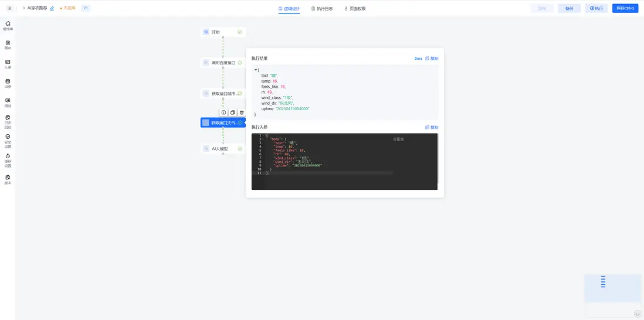
Task: Open the 入参 input parameters panel
Action: [x=8, y=64]
